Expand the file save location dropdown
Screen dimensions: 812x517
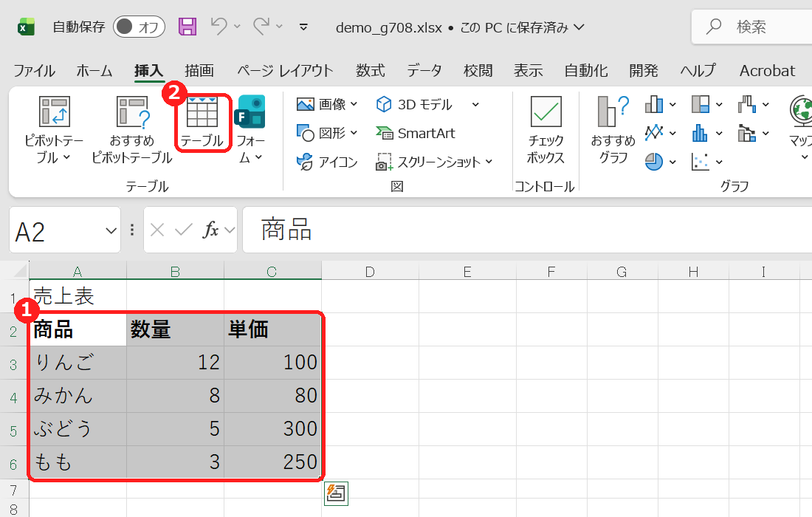tap(579, 27)
